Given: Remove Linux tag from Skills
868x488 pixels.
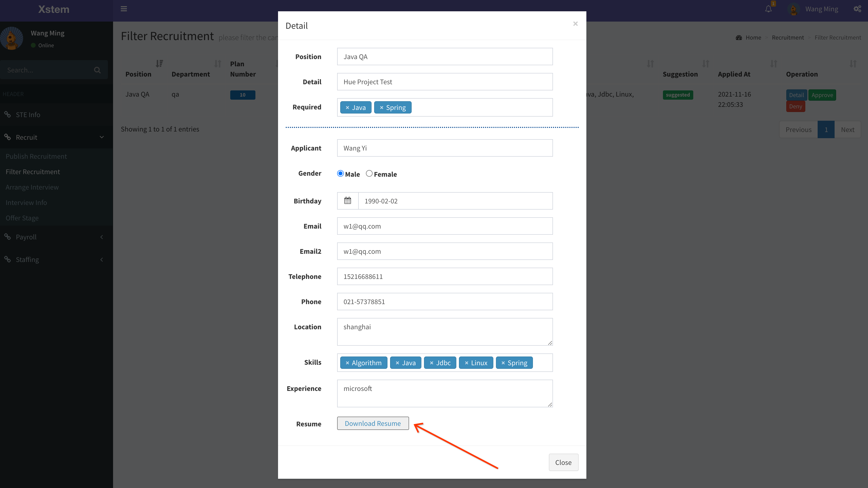Looking at the screenshot, I should coord(466,363).
